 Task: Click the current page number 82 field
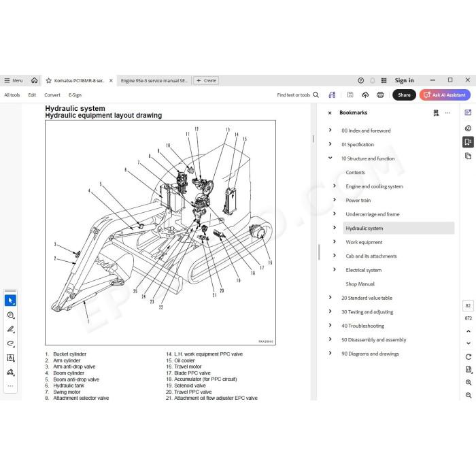(x=468, y=306)
